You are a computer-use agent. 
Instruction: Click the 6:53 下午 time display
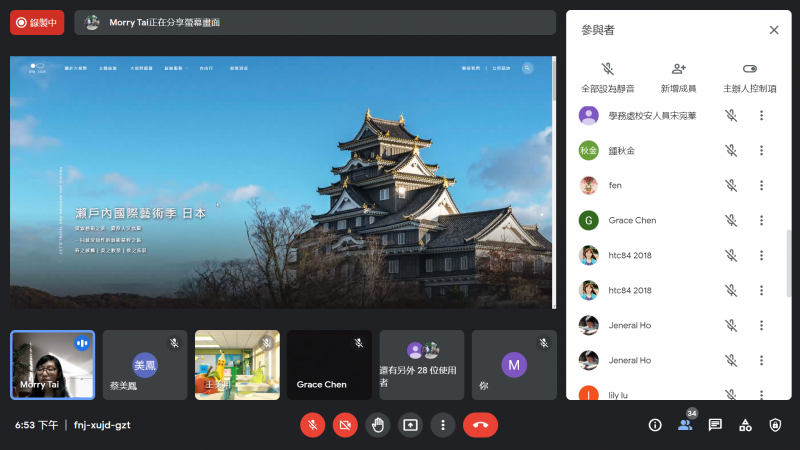tap(37, 425)
